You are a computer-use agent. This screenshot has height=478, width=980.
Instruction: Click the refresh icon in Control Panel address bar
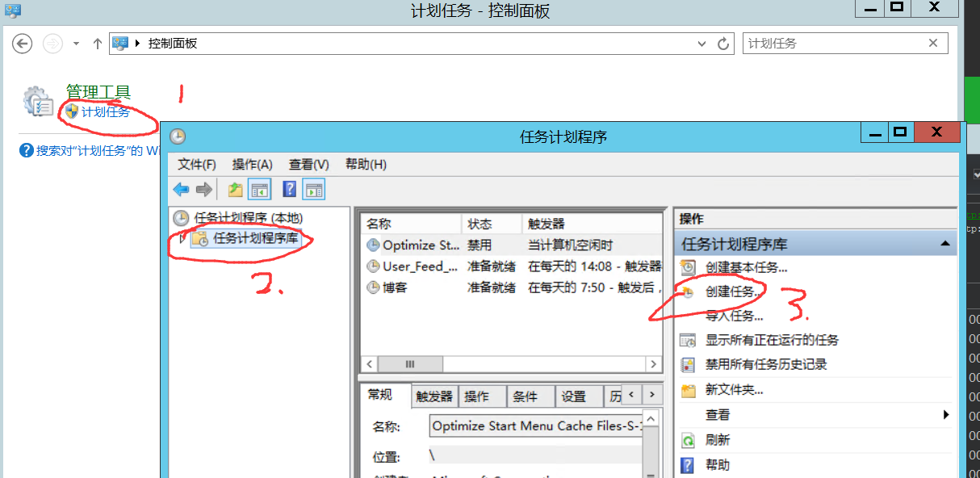coord(724,43)
